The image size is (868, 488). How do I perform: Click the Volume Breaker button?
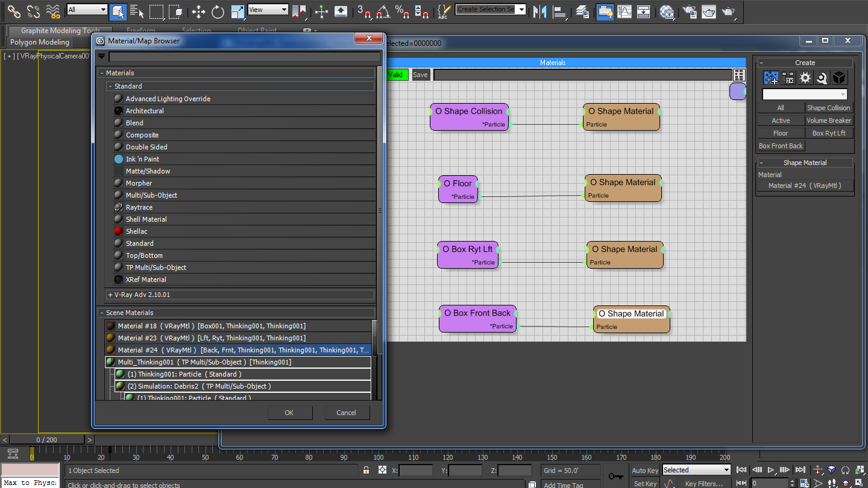coord(829,120)
